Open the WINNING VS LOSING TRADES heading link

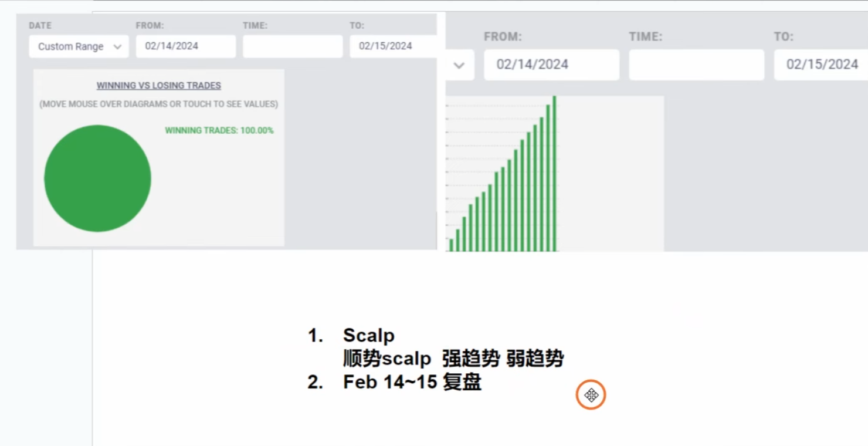[x=159, y=86]
